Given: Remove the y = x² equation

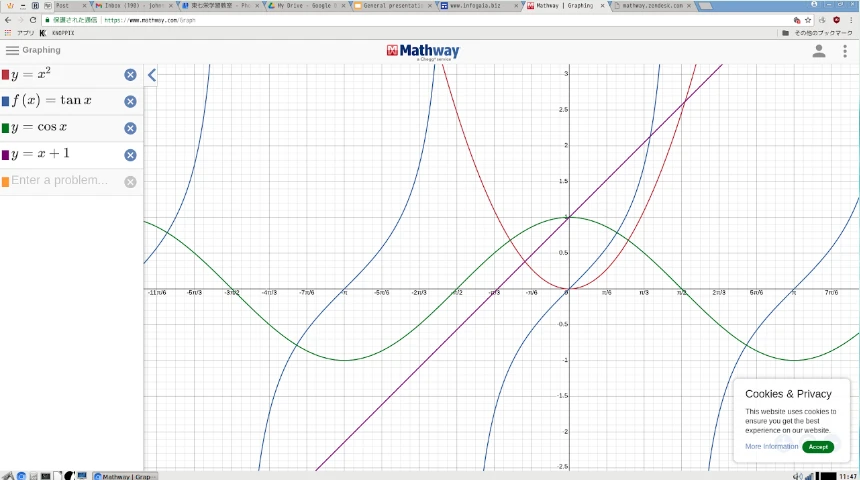Looking at the screenshot, I should click(130, 75).
